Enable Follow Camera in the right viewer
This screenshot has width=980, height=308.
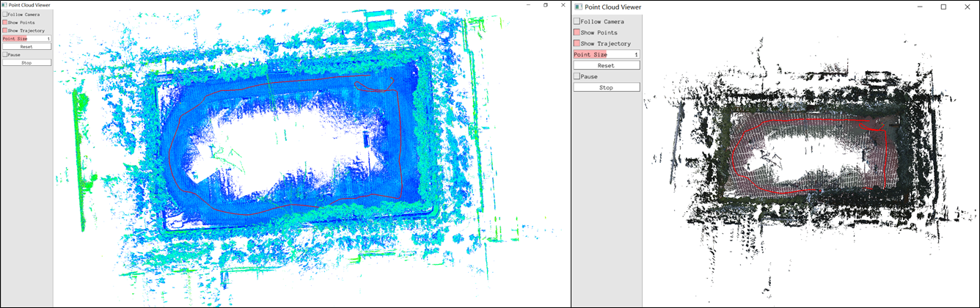pyautogui.click(x=577, y=21)
